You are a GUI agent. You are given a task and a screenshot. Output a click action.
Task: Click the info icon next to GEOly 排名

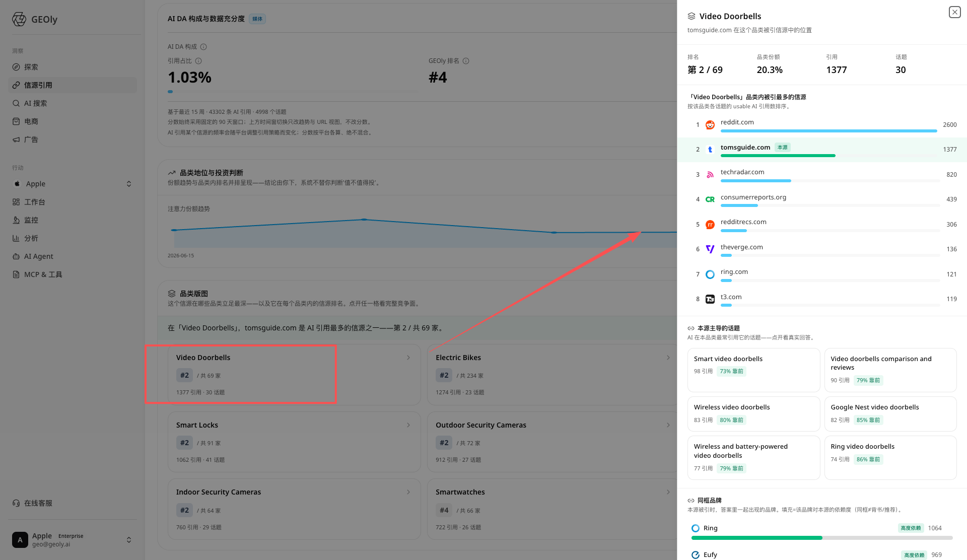click(466, 61)
